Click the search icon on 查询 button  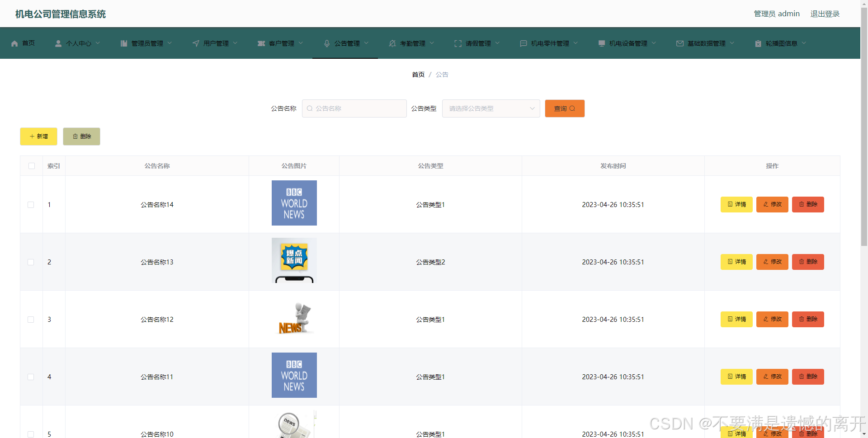(572, 108)
